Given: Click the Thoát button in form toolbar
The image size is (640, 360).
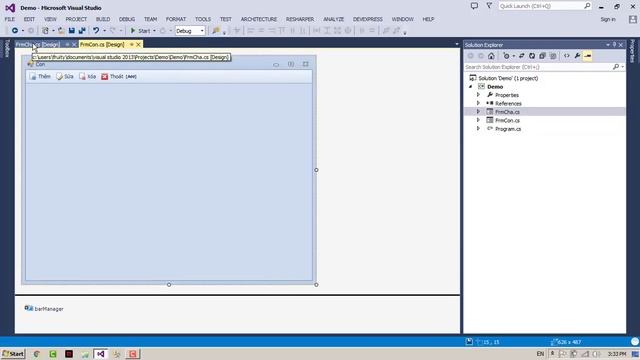Looking at the screenshot, I should pyautogui.click(x=113, y=76).
